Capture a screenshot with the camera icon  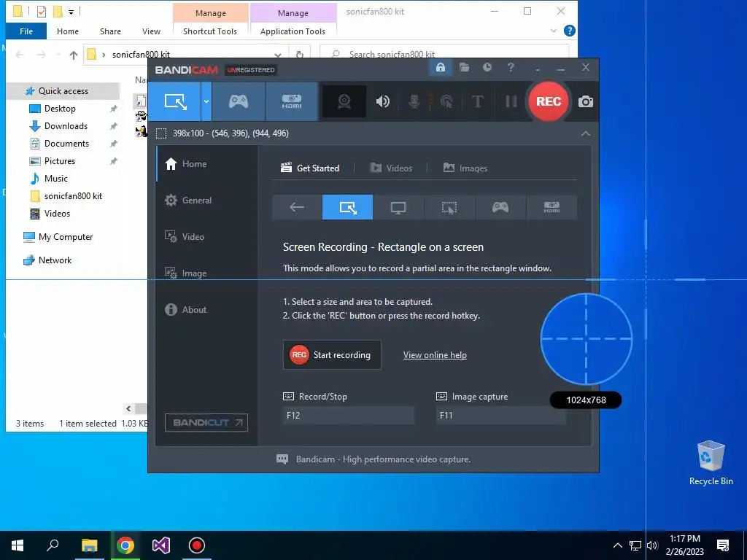pyautogui.click(x=586, y=101)
